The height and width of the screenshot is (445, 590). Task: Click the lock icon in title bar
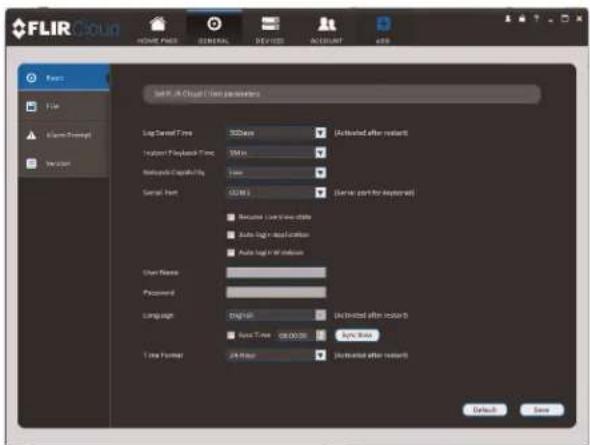(522, 18)
